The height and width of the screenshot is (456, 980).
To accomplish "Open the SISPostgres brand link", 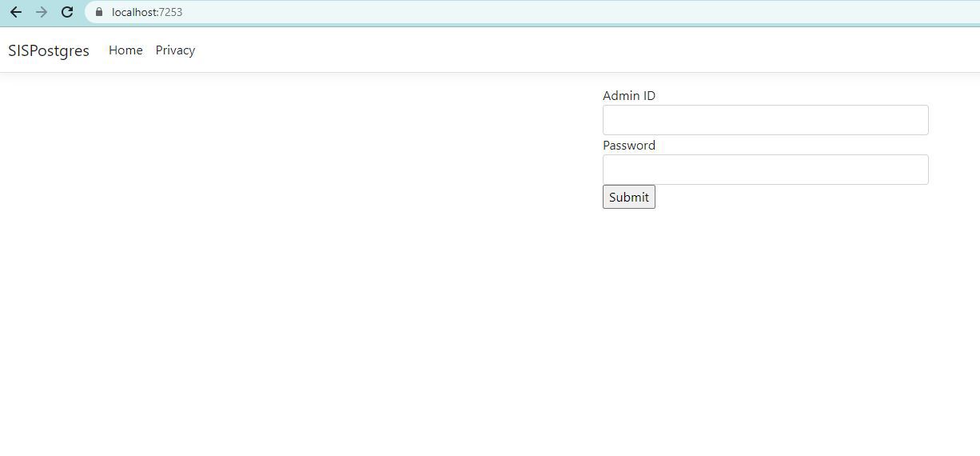I will point(49,50).
